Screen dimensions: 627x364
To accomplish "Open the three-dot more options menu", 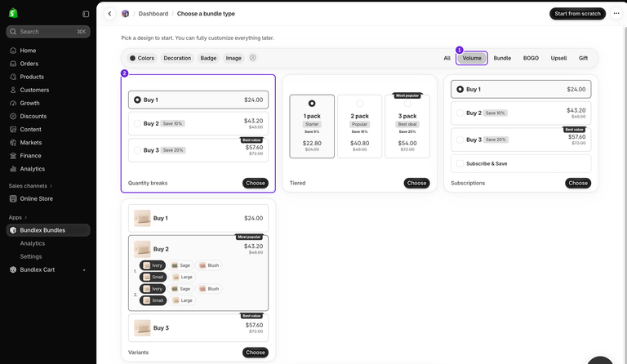I will (x=616, y=14).
